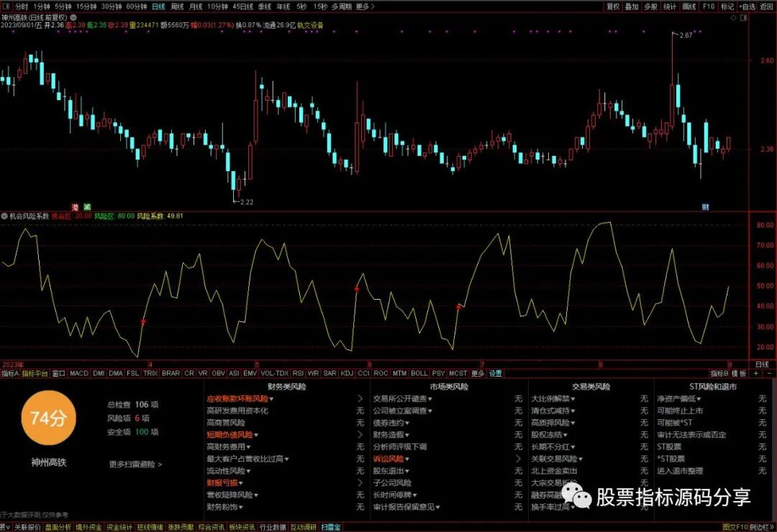The width and height of the screenshot is (777, 532).
Task: Select the 分时 timeframe
Action: pos(22,6)
